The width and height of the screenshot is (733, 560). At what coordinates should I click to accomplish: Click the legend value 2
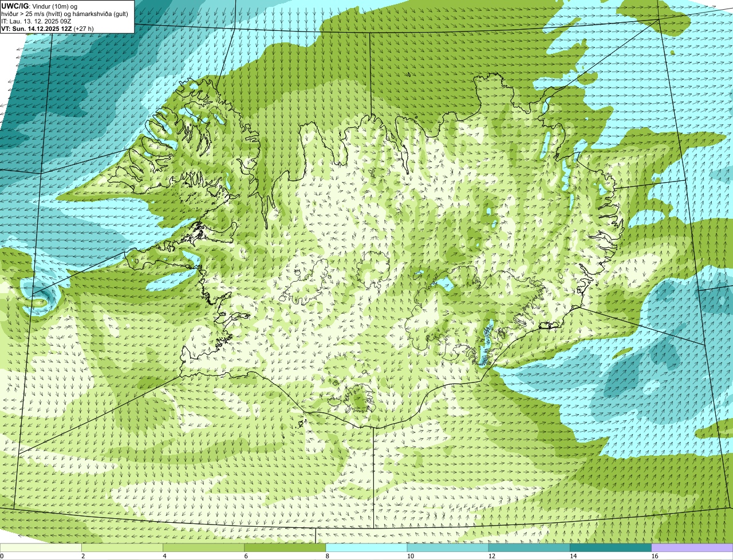pos(83,556)
